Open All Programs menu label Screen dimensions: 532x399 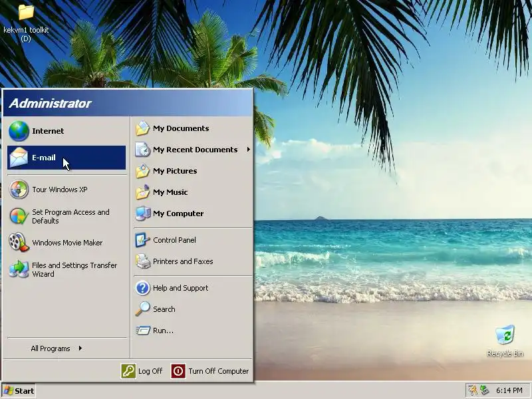pos(51,348)
